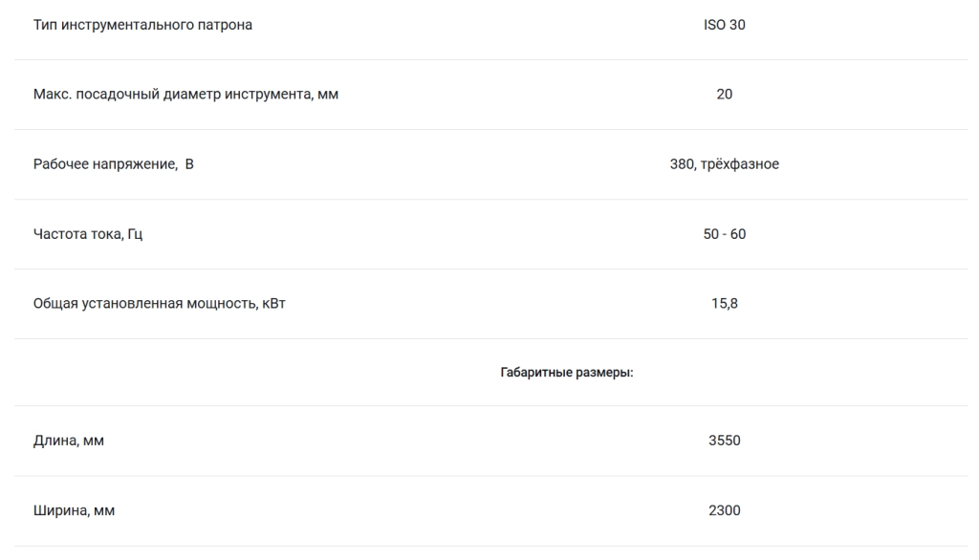
Task: Click the 'Частота тока, Гц' label
Action: 87,234
